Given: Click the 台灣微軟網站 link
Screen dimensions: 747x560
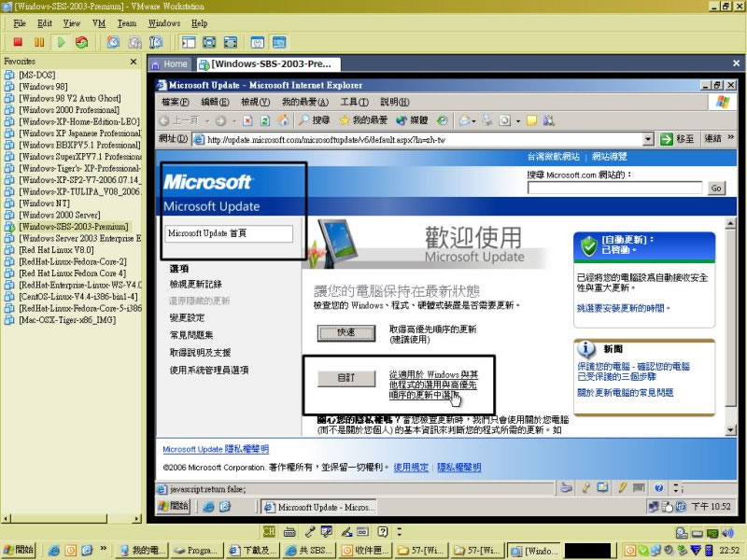Looking at the screenshot, I should [554, 156].
